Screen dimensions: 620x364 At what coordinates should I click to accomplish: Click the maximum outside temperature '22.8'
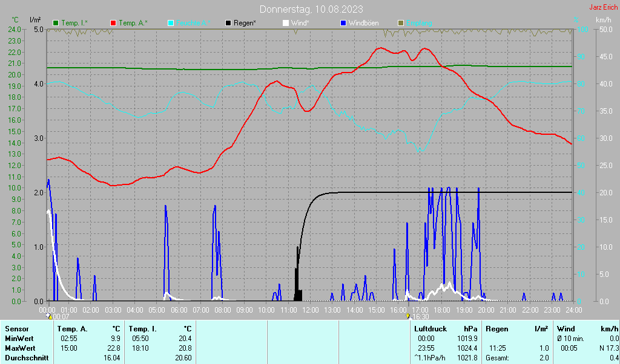(113, 349)
